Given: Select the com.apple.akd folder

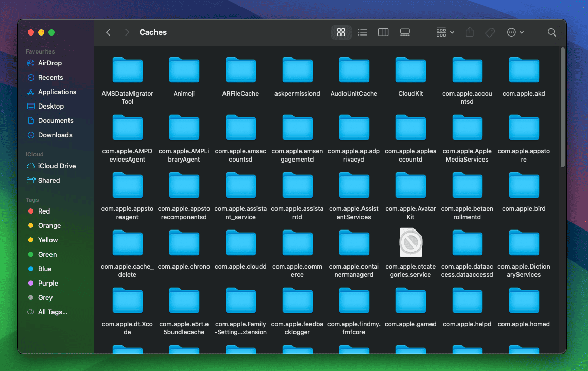Looking at the screenshot, I should [524, 70].
